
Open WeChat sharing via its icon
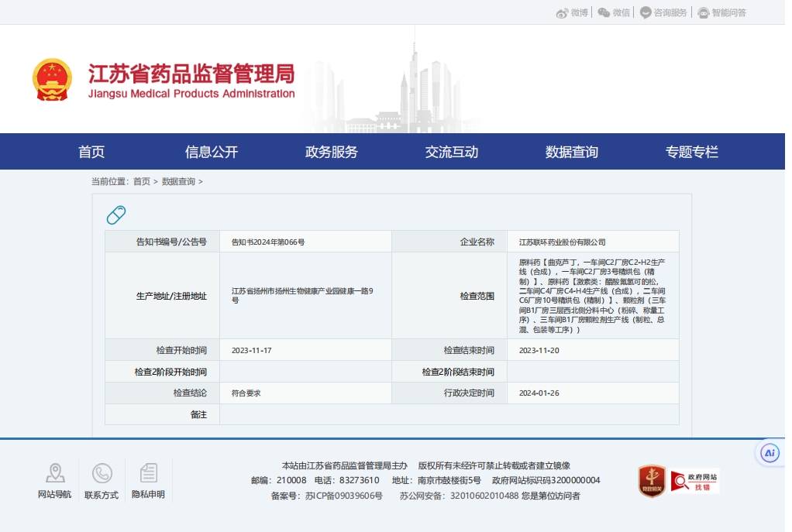click(605, 12)
